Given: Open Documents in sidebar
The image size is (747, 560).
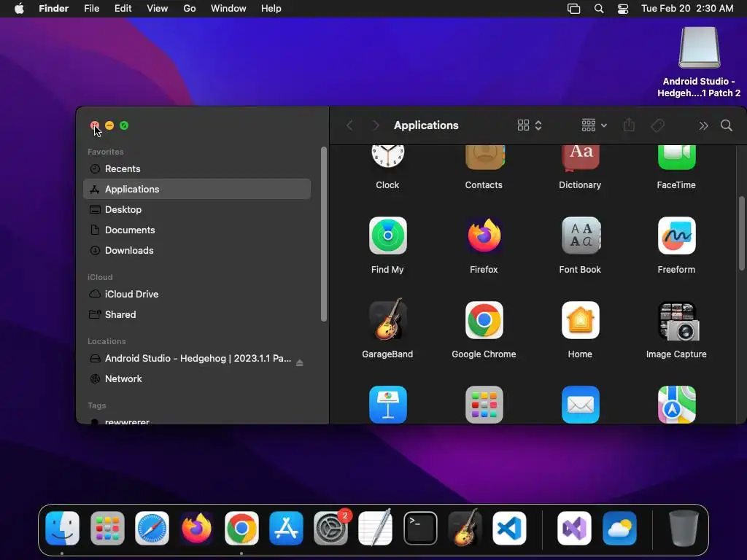Looking at the screenshot, I should point(197,230).
